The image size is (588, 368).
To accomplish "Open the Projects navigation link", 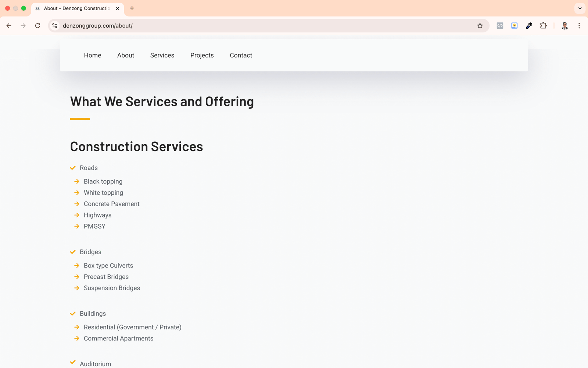I will tap(202, 55).
